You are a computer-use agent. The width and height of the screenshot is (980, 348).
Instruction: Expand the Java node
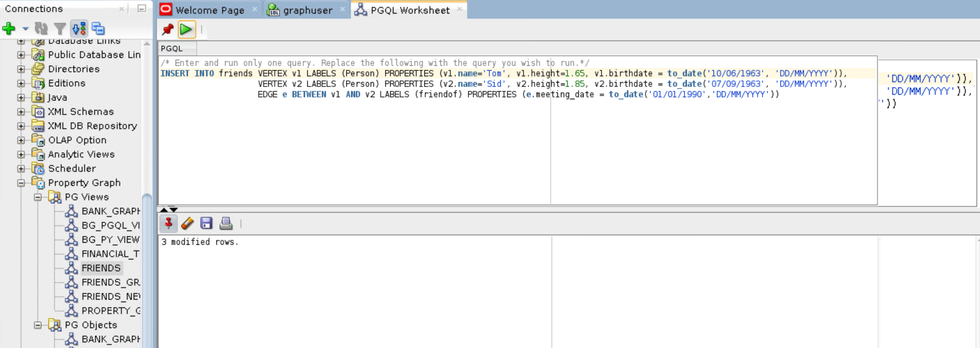tap(21, 98)
